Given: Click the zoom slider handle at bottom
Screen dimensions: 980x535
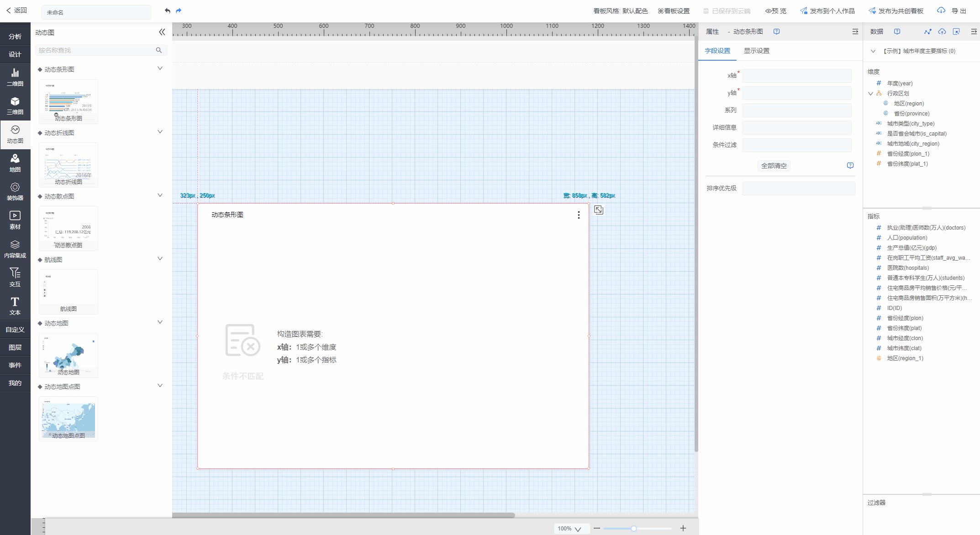Looking at the screenshot, I should [634, 529].
